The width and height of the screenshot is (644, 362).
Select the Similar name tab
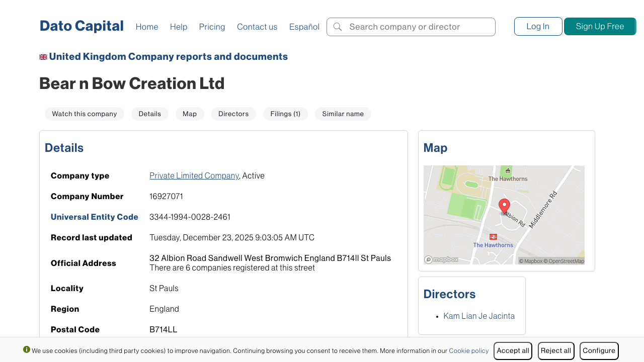point(343,114)
